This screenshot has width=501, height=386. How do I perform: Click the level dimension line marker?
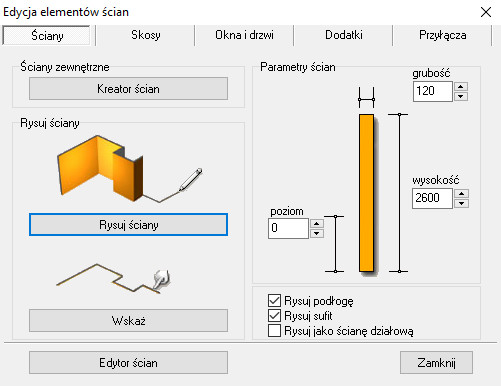tap(335, 244)
